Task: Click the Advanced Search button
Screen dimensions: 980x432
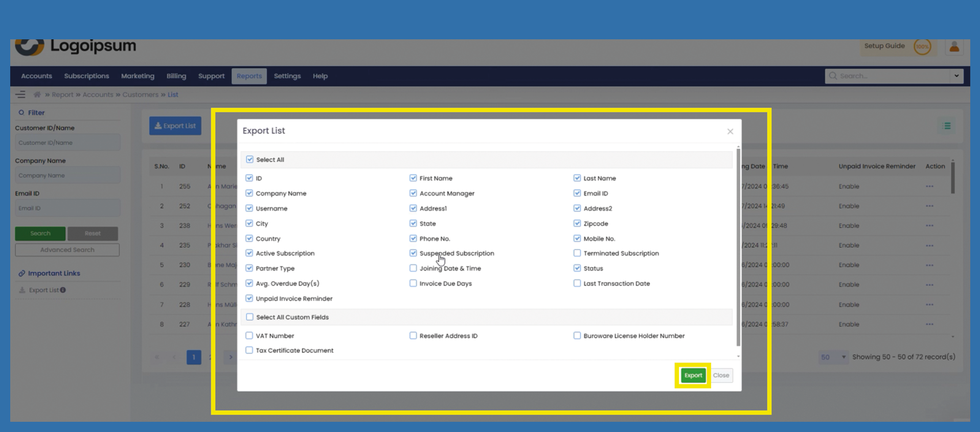Action: click(67, 250)
